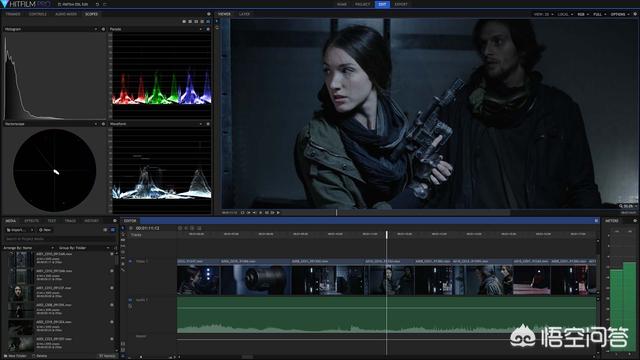Click the Undo arrow in title bar
Image resolution: width=640 pixels, height=360 pixels.
tap(97, 4)
